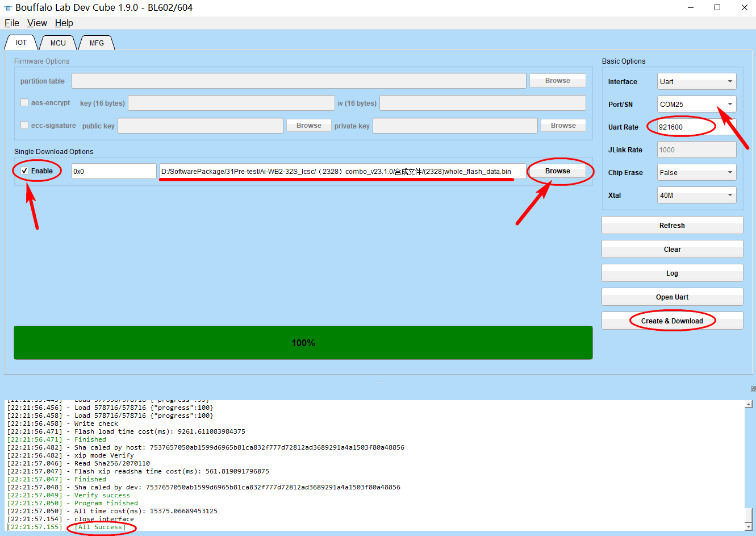The image size is (756, 536).
Task: Click the Firmware Options label
Action: click(x=41, y=61)
